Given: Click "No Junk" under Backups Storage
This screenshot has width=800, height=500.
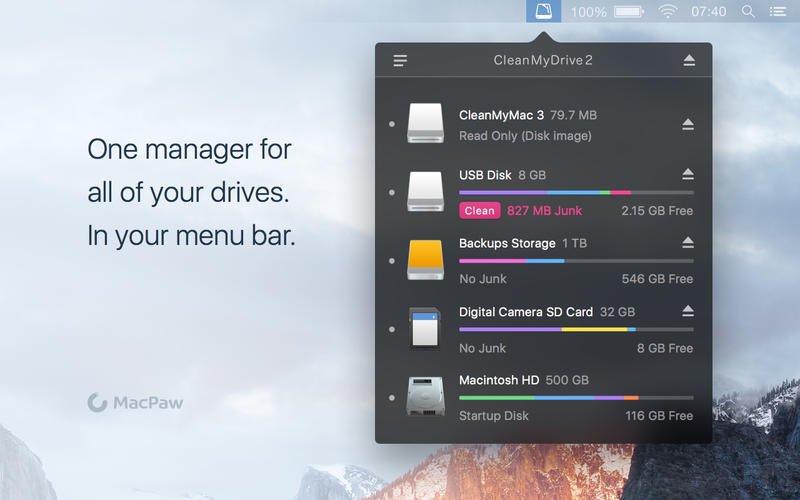Looking at the screenshot, I should point(483,279).
